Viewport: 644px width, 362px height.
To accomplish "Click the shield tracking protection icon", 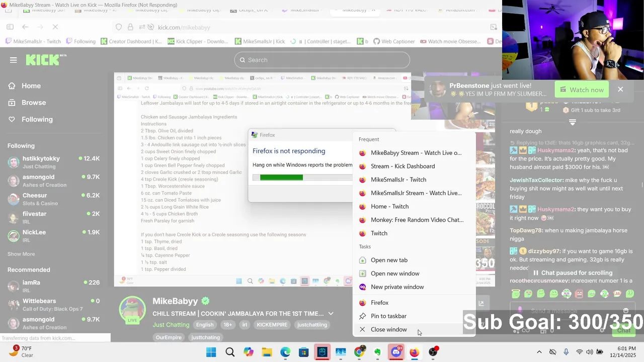I will pos(119,27).
